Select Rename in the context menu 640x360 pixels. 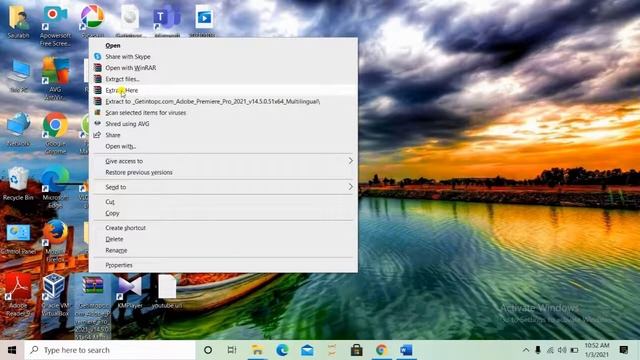223,250
